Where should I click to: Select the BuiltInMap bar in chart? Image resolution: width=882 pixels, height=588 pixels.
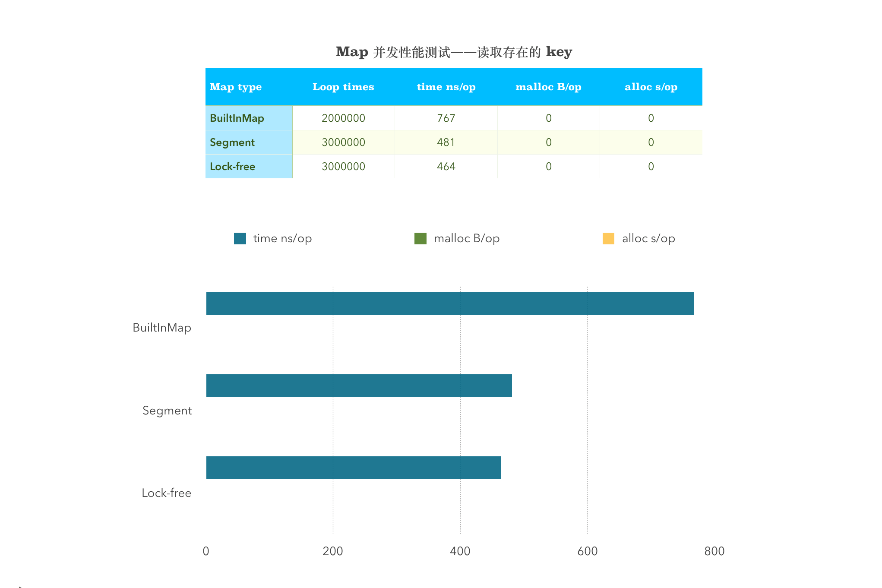click(x=449, y=303)
